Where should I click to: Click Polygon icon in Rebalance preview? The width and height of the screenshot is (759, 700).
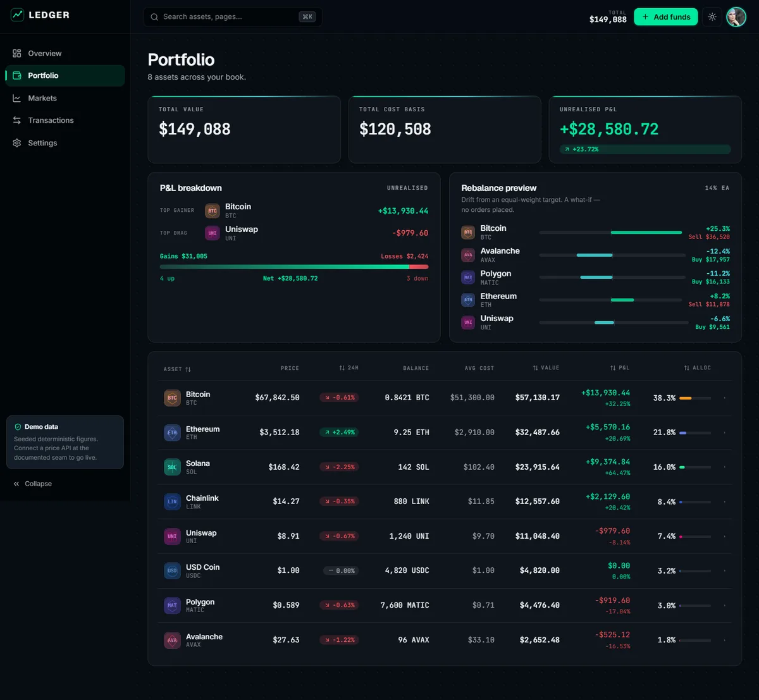coord(468,278)
